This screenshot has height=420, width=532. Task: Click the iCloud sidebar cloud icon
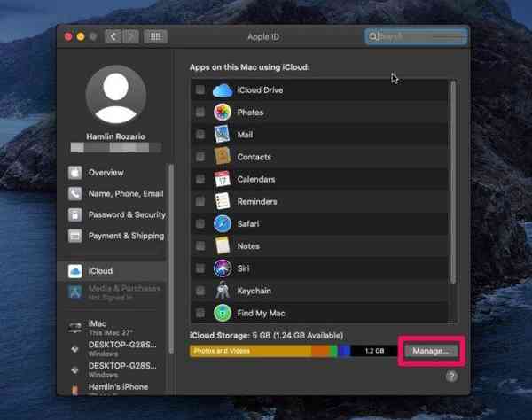coord(75,271)
